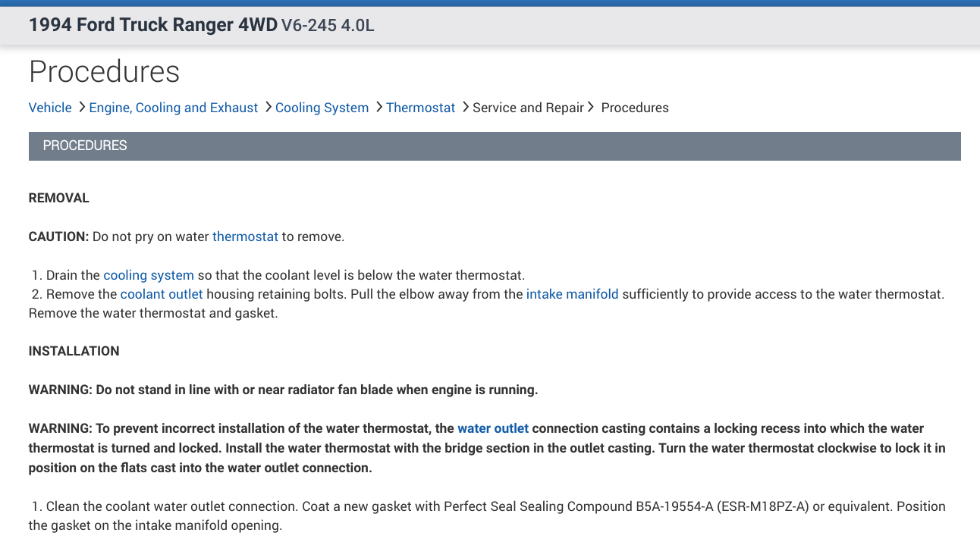
Task: Click the chevron after the Cooling System breadcrumb
Action: [x=378, y=108]
